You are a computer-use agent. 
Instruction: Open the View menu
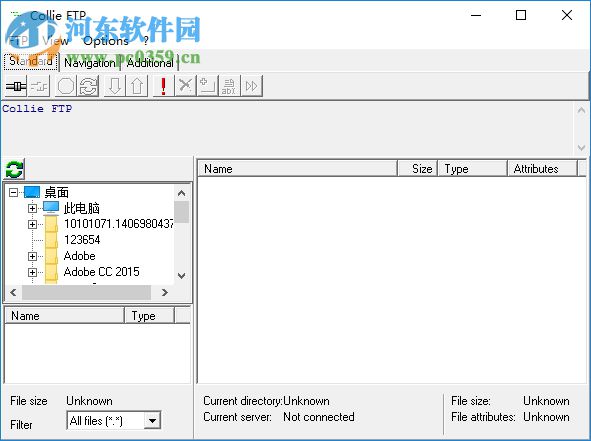click(55, 40)
